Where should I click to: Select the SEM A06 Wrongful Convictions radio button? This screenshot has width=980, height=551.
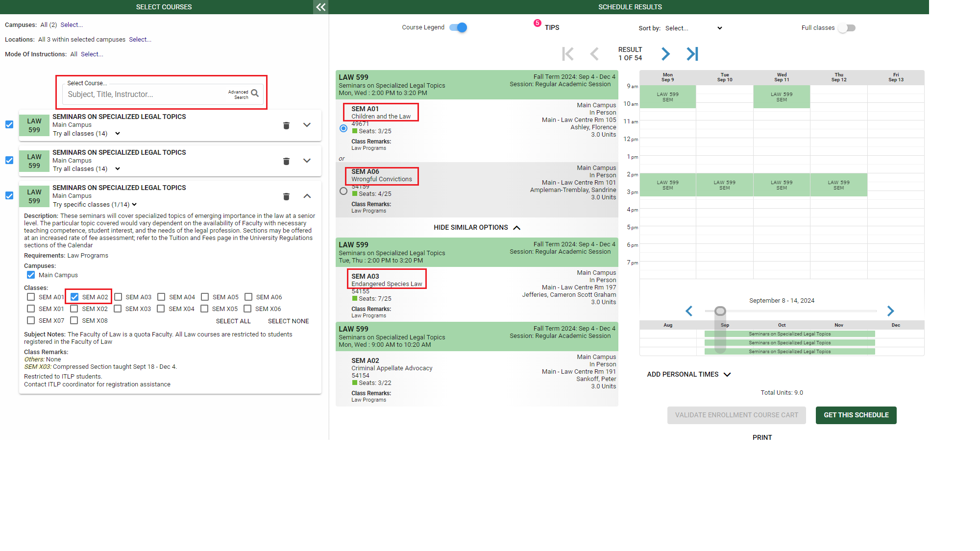pyautogui.click(x=343, y=191)
